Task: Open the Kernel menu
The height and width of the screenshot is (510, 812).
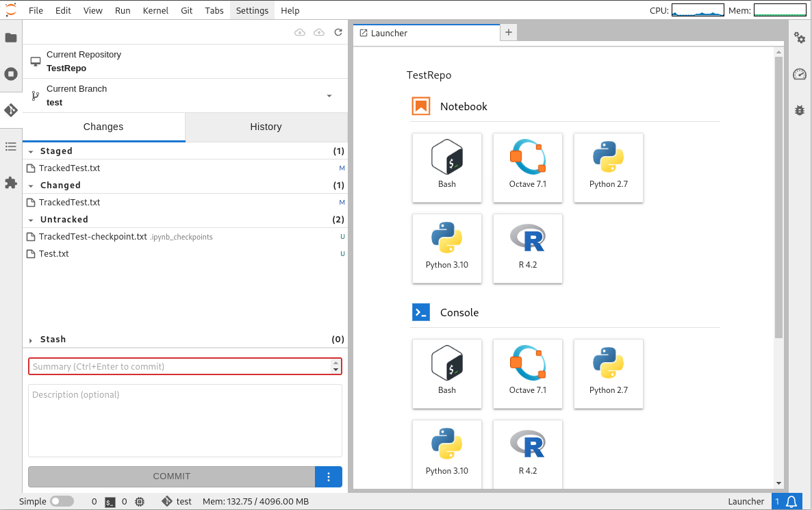Action: 155,10
